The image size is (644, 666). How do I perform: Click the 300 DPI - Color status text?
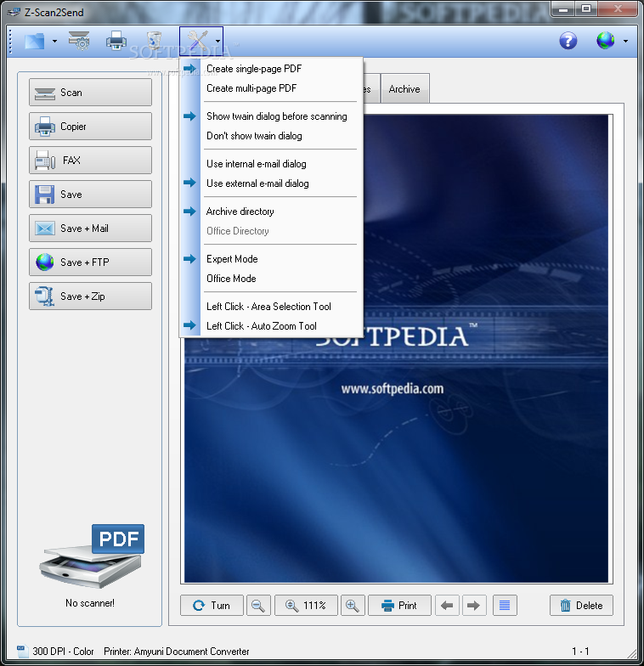coord(63,651)
